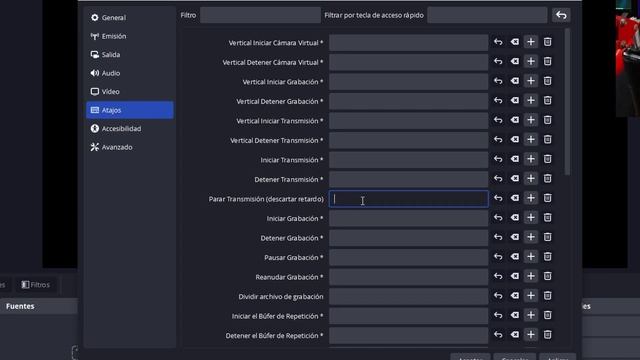Add hotkey for Iniciar Grabación
This screenshot has height=360, width=640.
click(x=531, y=218)
